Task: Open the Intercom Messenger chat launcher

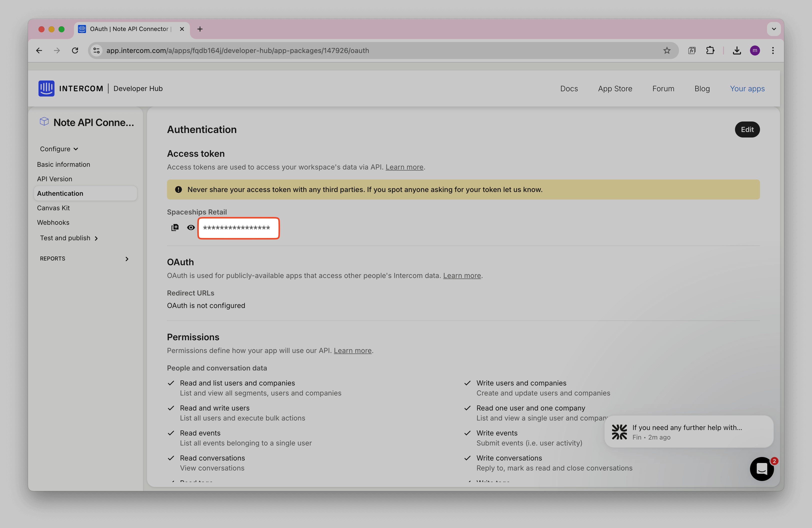Action: pos(761,469)
